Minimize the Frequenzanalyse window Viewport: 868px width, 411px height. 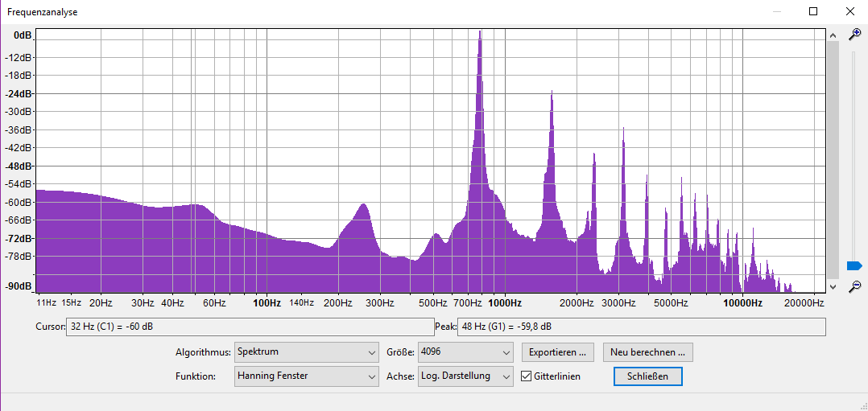(x=777, y=11)
